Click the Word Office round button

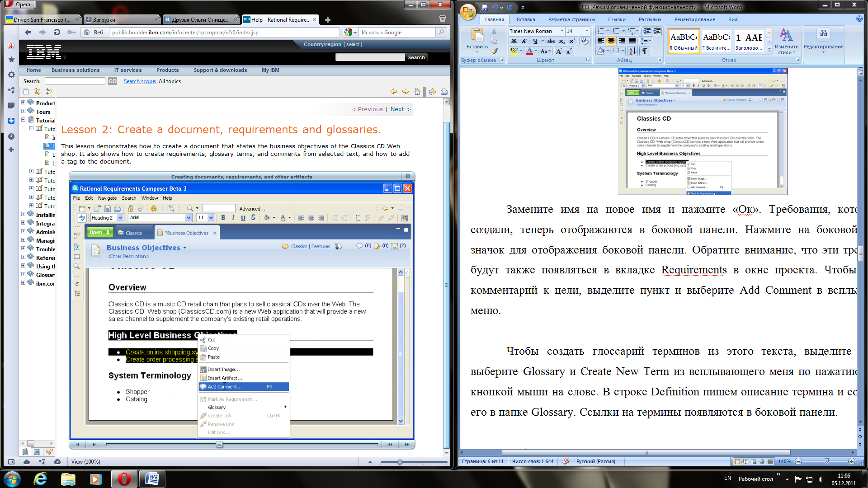pos(468,11)
